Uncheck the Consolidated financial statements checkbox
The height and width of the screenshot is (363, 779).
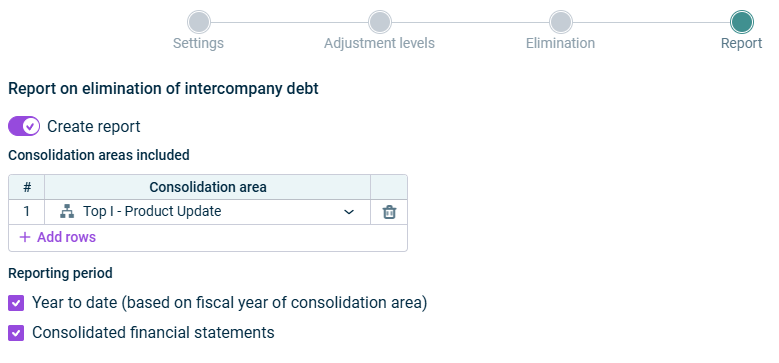16,333
